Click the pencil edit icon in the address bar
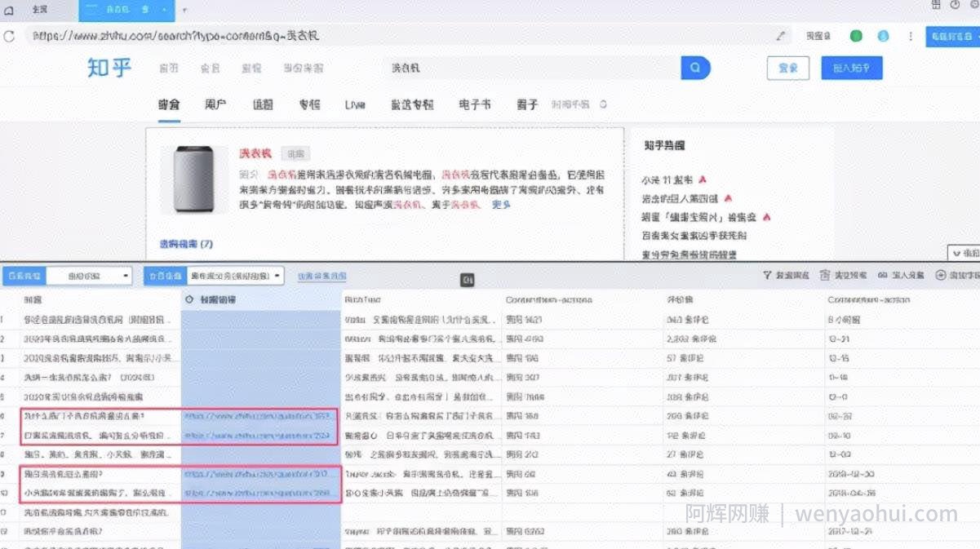The image size is (980, 549). click(x=781, y=36)
